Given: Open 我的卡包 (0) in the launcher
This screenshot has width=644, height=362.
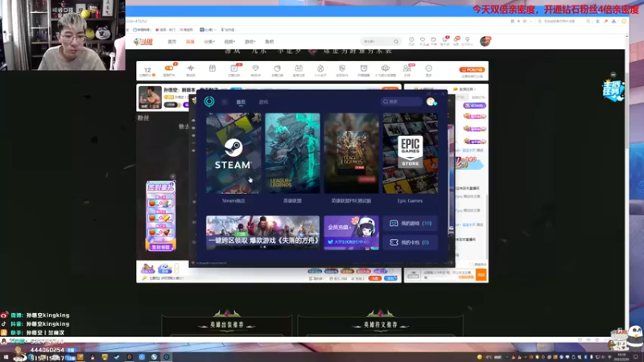Looking at the screenshot, I should coord(411,242).
